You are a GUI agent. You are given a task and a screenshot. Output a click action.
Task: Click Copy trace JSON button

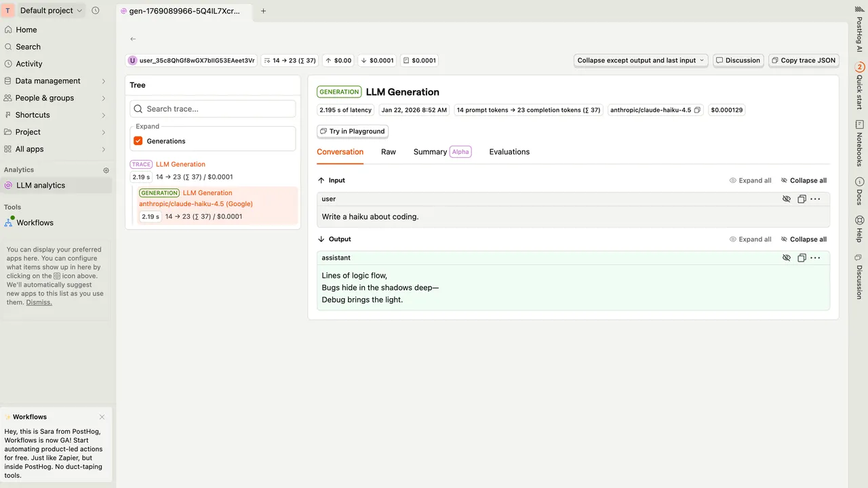[804, 60]
